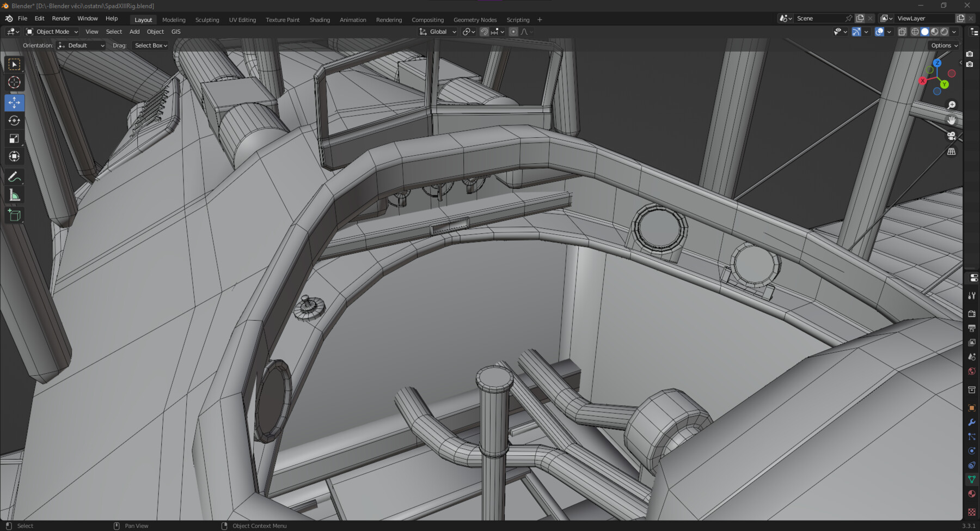The height and width of the screenshot is (531, 980).
Task: Switch to perspective/orthographic view with grid icon
Action: [951, 151]
